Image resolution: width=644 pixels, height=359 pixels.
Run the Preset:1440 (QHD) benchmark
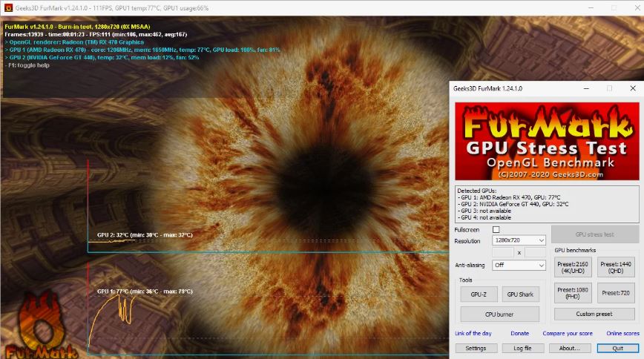pos(615,268)
